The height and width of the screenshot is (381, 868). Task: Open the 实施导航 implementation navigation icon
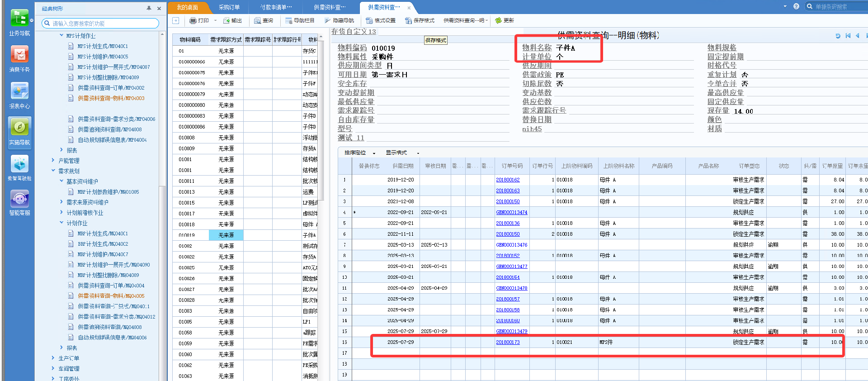[x=19, y=127]
